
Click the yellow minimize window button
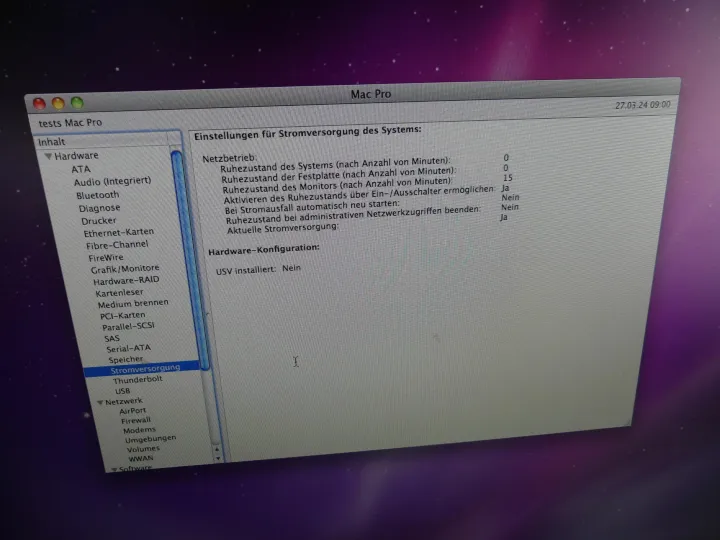pyautogui.click(x=58, y=103)
